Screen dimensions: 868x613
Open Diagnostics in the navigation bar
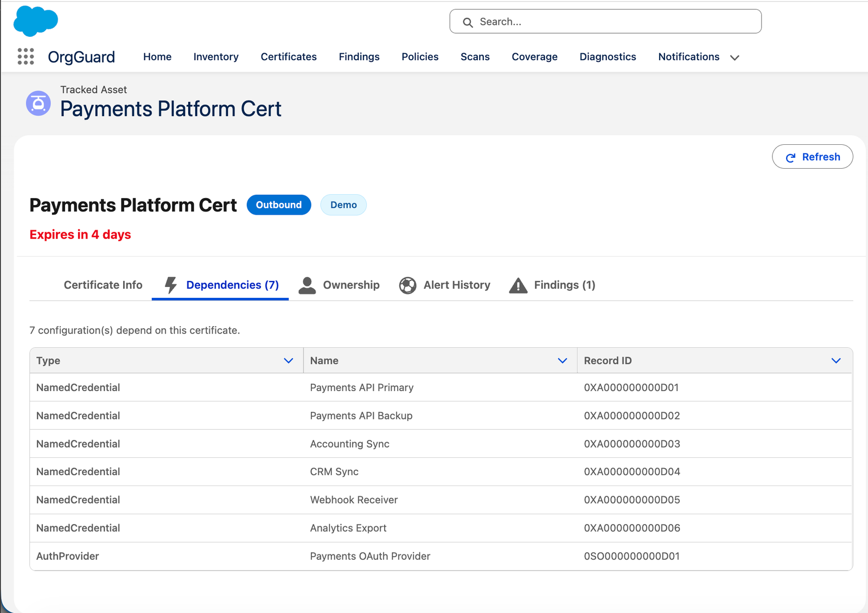click(x=608, y=57)
